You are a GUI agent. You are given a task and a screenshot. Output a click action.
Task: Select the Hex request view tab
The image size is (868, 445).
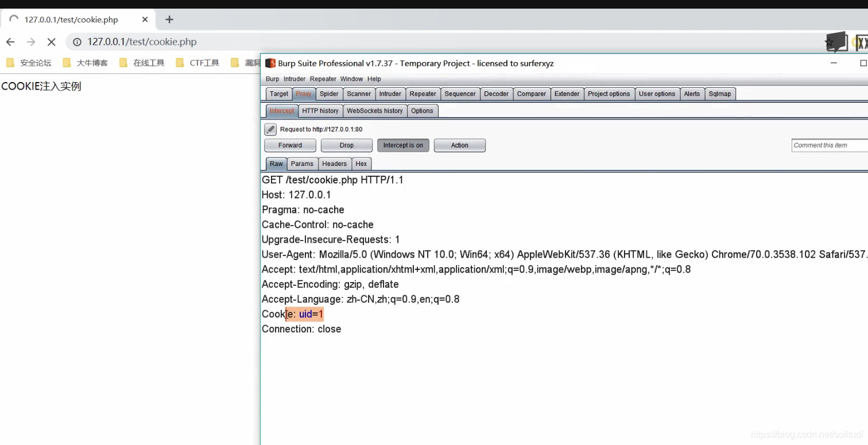[x=361, y=164]
